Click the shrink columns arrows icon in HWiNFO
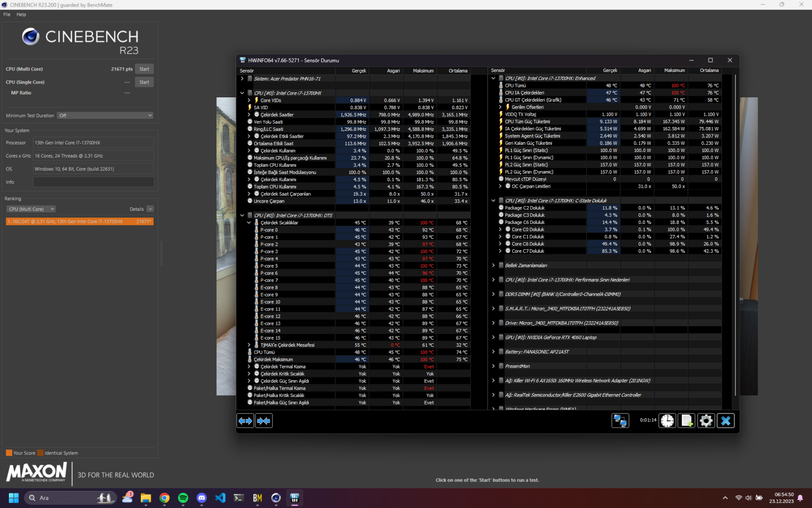 click(x=264, y=421)
